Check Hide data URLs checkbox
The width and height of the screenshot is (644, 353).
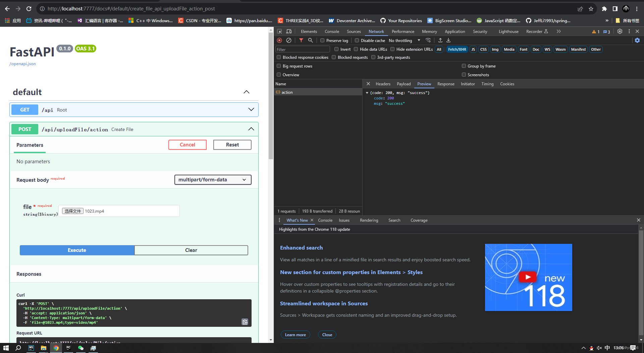point(356,49)
